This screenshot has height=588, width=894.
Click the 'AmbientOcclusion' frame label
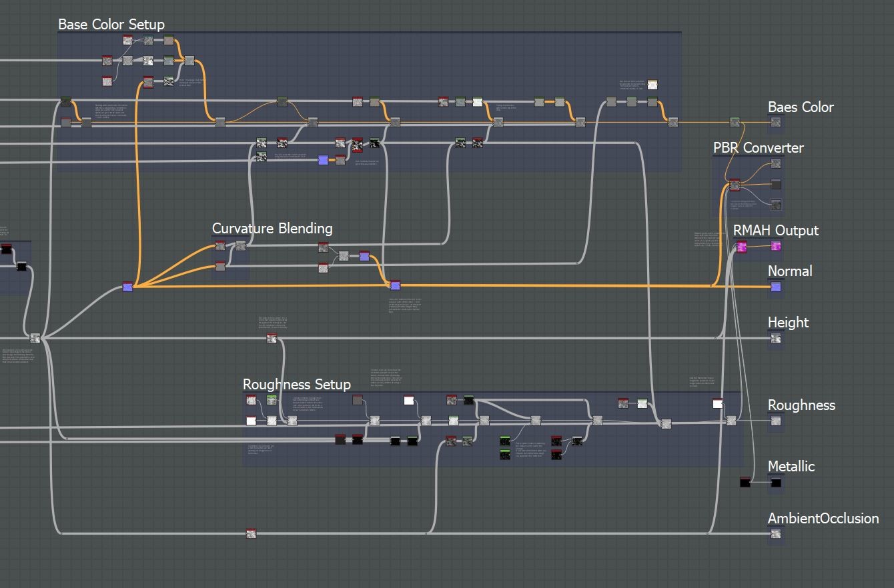[x=823, y=519]
